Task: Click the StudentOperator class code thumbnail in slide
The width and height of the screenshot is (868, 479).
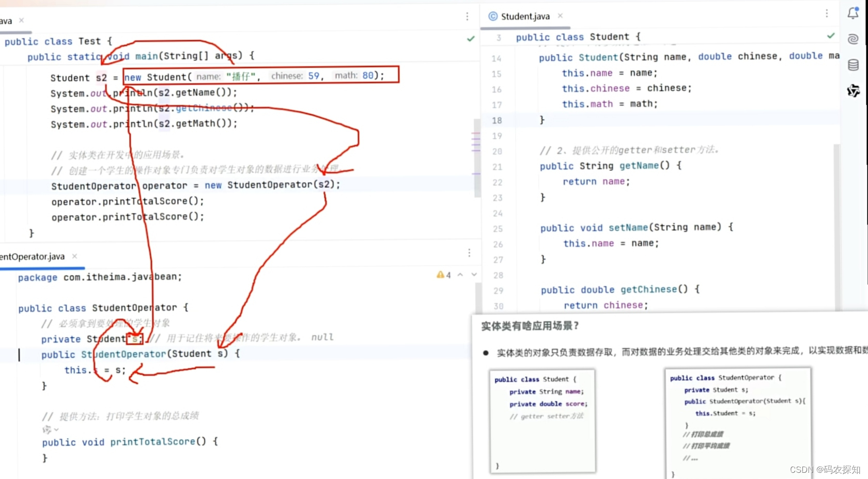Action: [x=738, y=423]
